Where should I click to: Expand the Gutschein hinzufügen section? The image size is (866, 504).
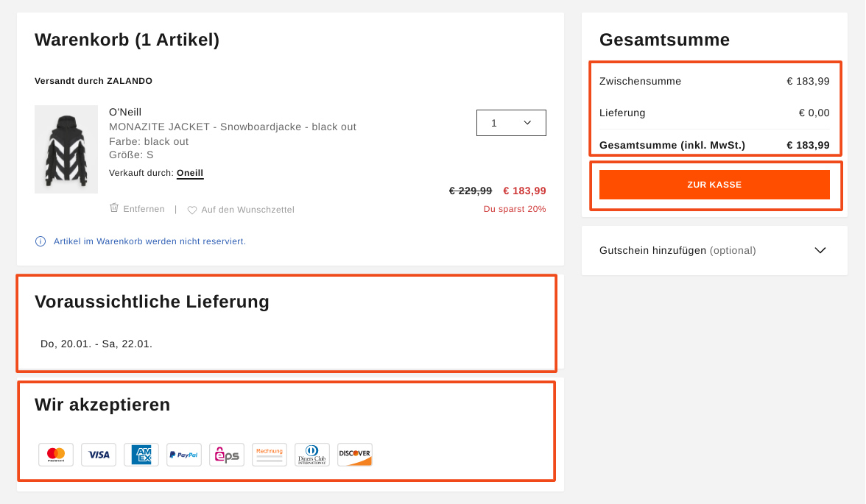click(820, 250)
